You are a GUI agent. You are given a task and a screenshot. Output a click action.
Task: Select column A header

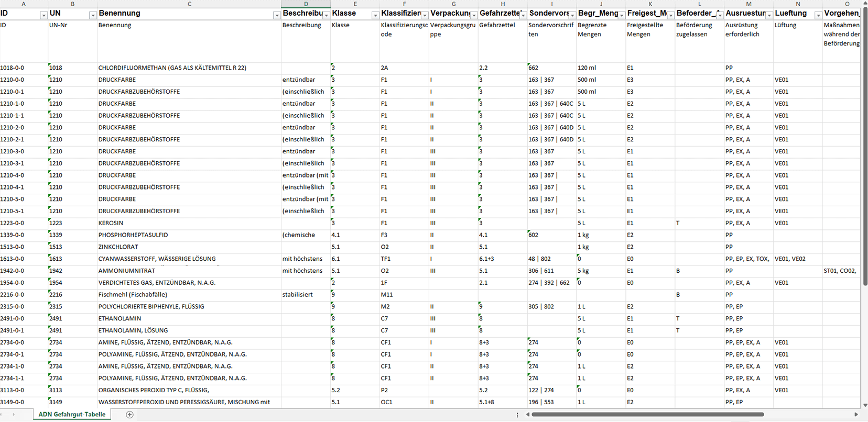click(x=24, y=4)
